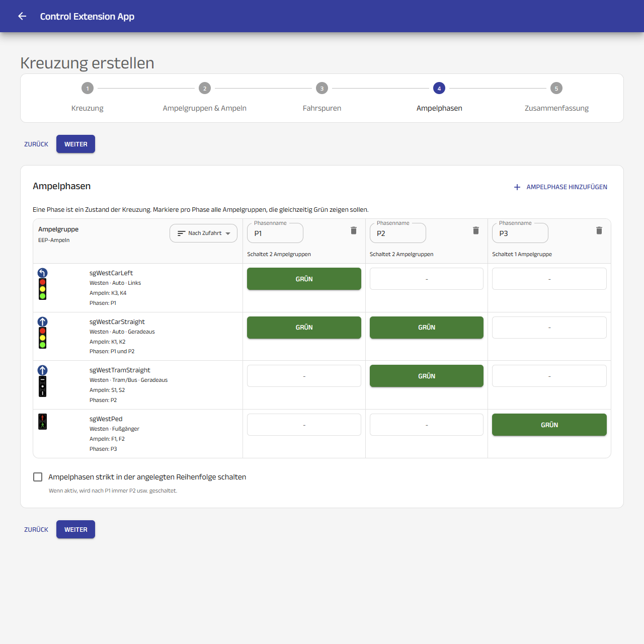Enable strict phase order checkbox
This screenshot has width=644, height=644.
coord(38,477)
